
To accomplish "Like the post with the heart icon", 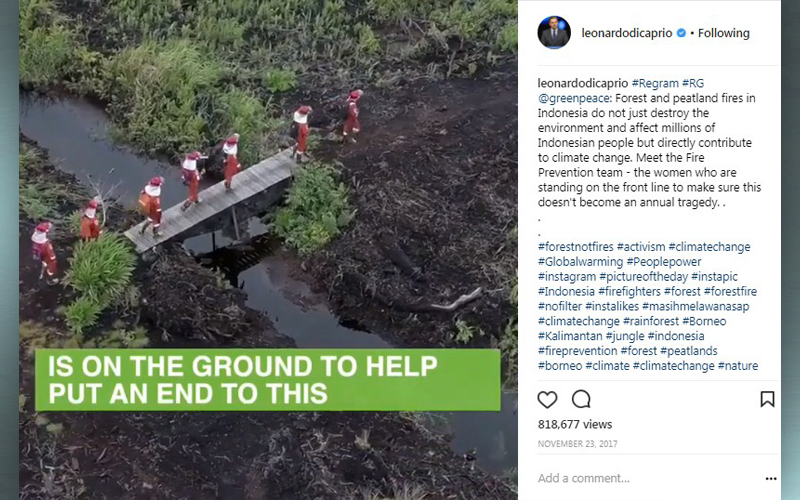I will click(547, 399).
